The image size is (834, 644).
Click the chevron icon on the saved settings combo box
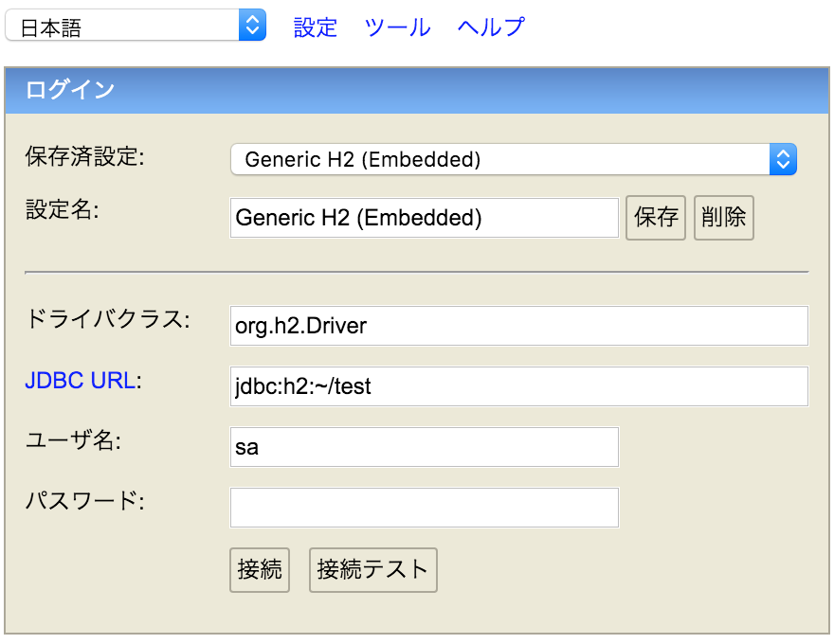[782, 159]
